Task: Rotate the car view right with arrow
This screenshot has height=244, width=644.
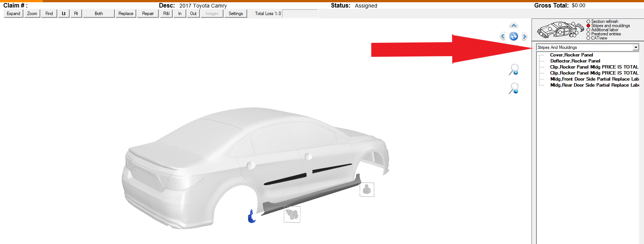Action: [x=524, y=37]
